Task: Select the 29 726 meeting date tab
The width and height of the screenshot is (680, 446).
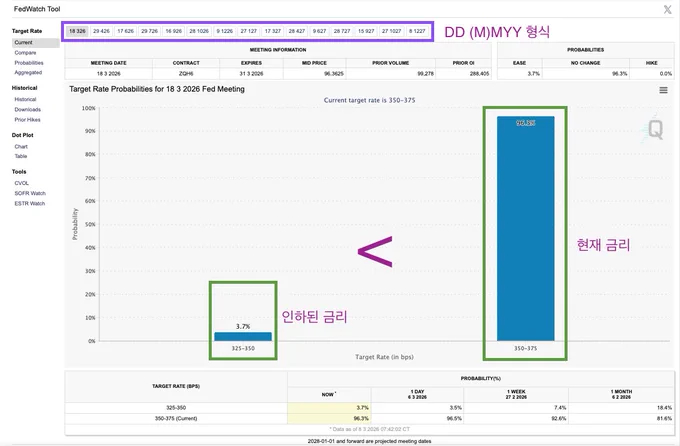Action: (150, 31)
